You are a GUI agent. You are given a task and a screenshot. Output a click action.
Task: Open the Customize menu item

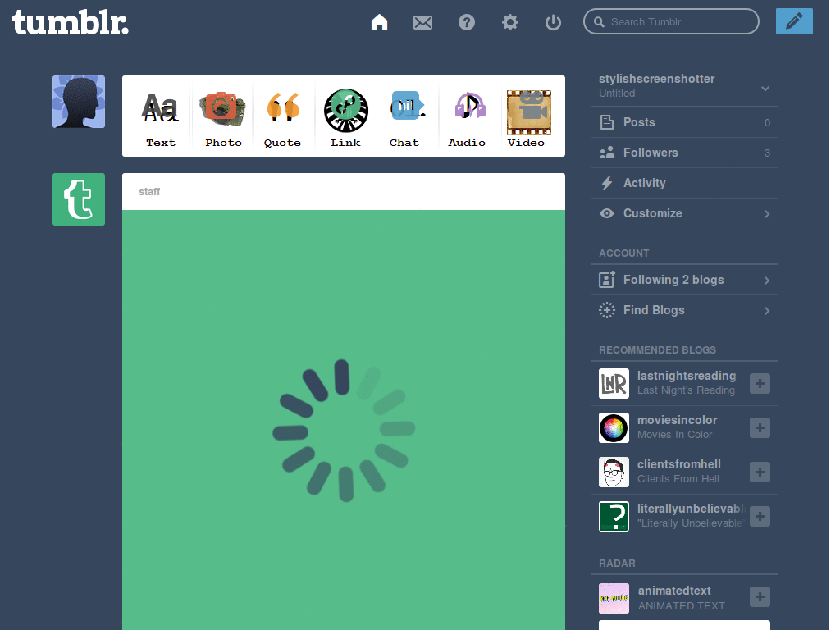(x=684, y=213)
